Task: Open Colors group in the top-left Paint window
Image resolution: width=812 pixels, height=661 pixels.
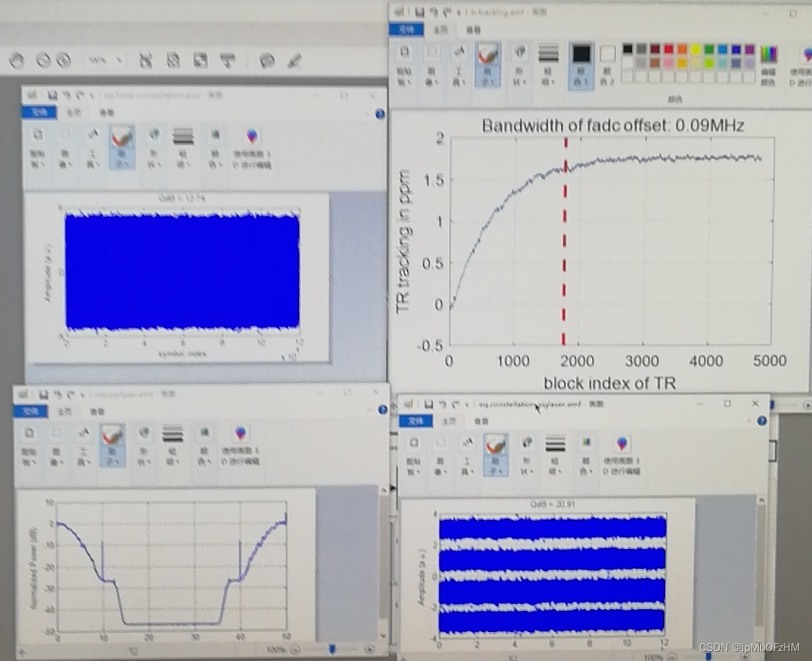Action: coord(215,148)
